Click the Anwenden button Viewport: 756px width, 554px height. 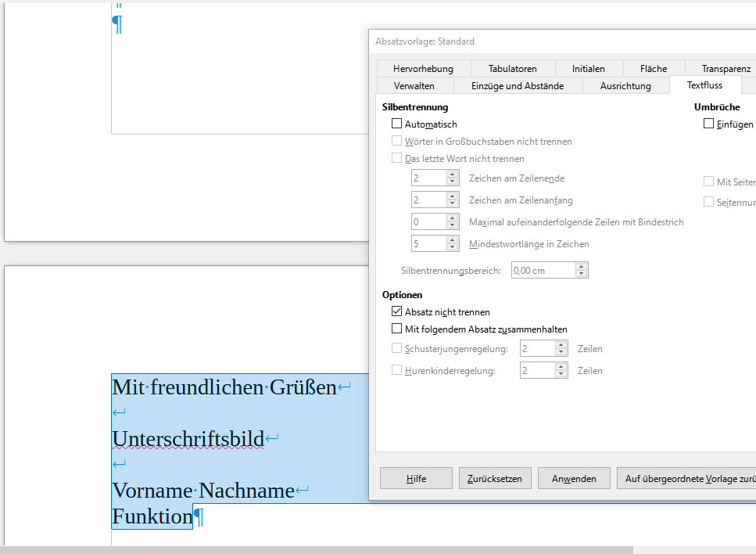[x=574, y=479]
